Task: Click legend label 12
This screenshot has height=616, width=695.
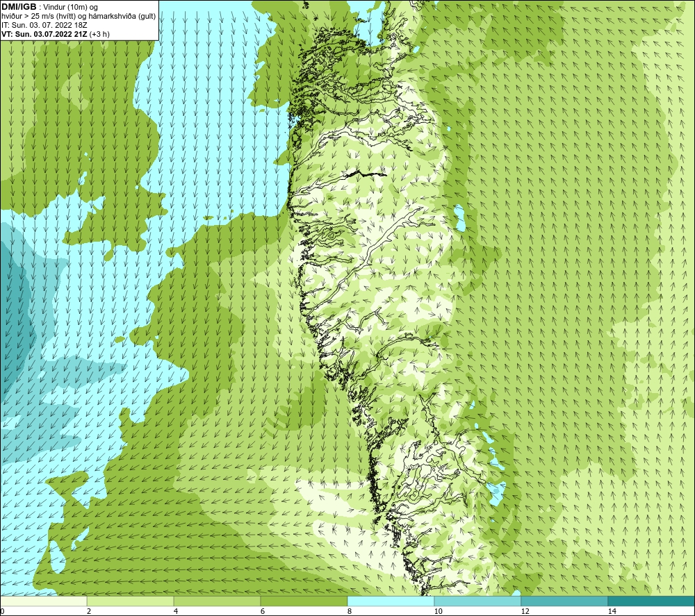Action: (525, 611)
